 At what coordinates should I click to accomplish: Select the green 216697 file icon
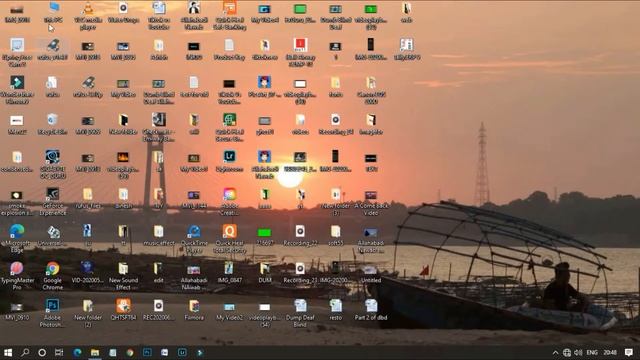click(264, 236)
